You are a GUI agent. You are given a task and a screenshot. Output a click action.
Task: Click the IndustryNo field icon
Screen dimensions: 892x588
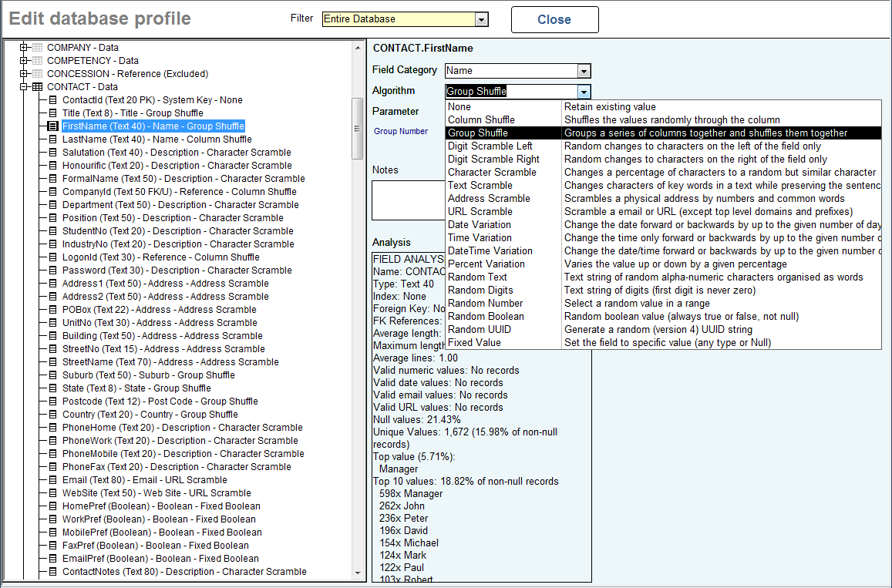(53, 244)
